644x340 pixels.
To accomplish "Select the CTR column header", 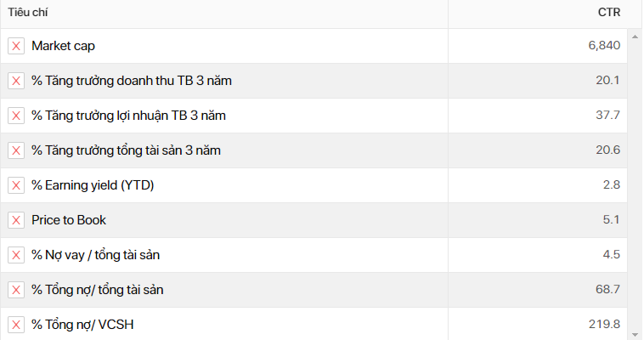I will pyautogui.click(x=609, y=13).
